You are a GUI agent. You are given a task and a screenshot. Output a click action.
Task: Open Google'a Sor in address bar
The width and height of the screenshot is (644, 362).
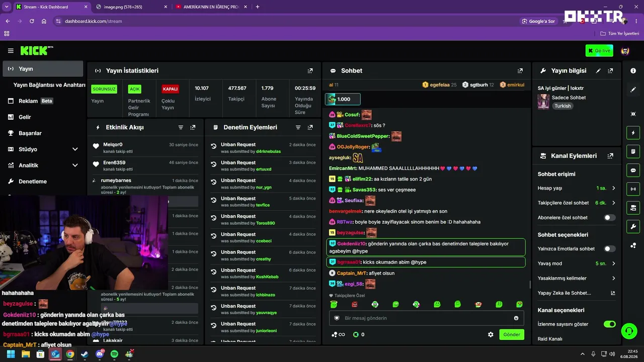click(x=538, y=21)
